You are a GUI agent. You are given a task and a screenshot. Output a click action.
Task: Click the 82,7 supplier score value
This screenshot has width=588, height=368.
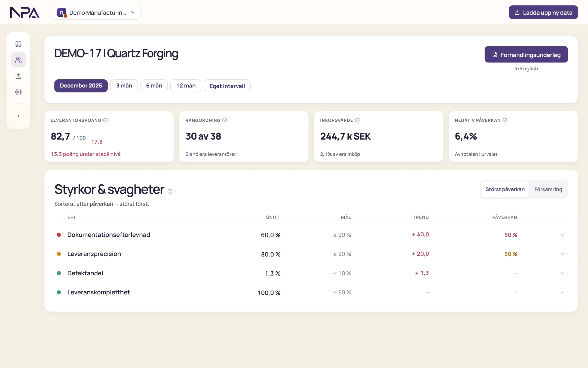60,136
